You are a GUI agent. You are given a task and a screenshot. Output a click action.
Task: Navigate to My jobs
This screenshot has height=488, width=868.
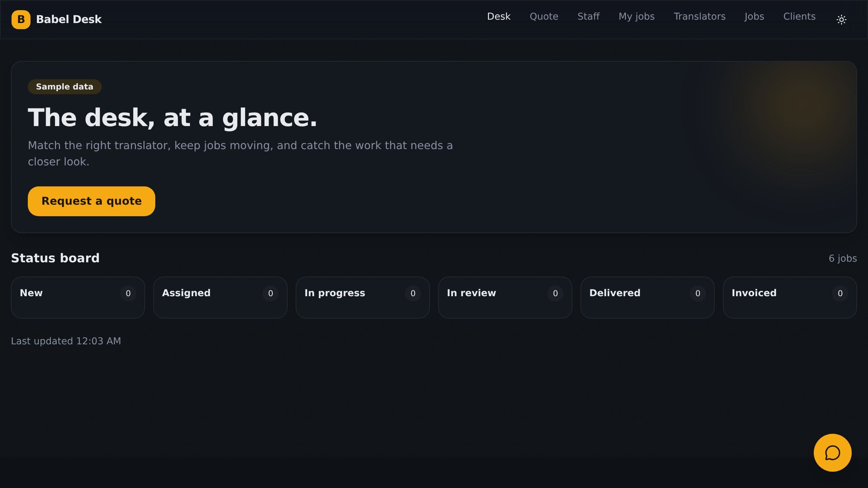point(636,16)
